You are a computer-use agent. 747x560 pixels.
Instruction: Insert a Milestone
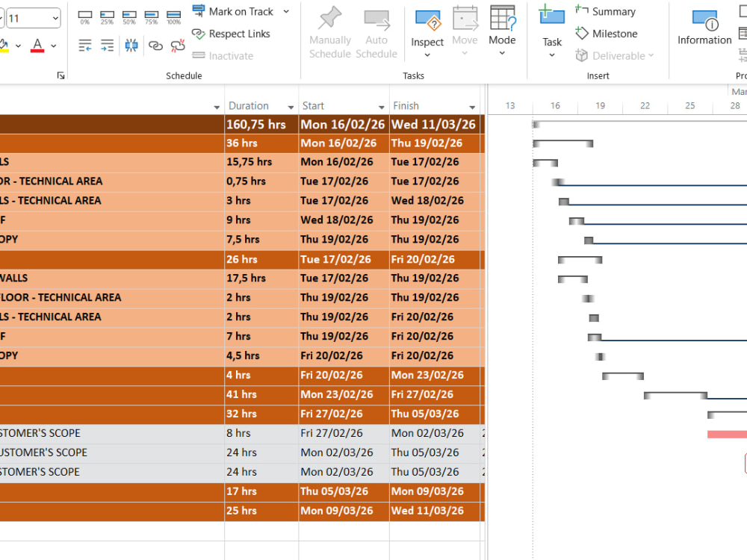pos(606,34)
